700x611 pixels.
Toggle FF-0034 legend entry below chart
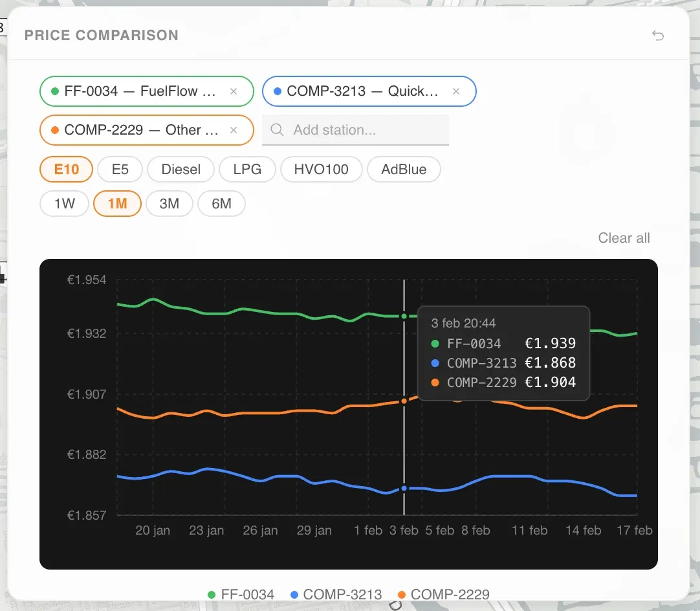click(241, 594)
